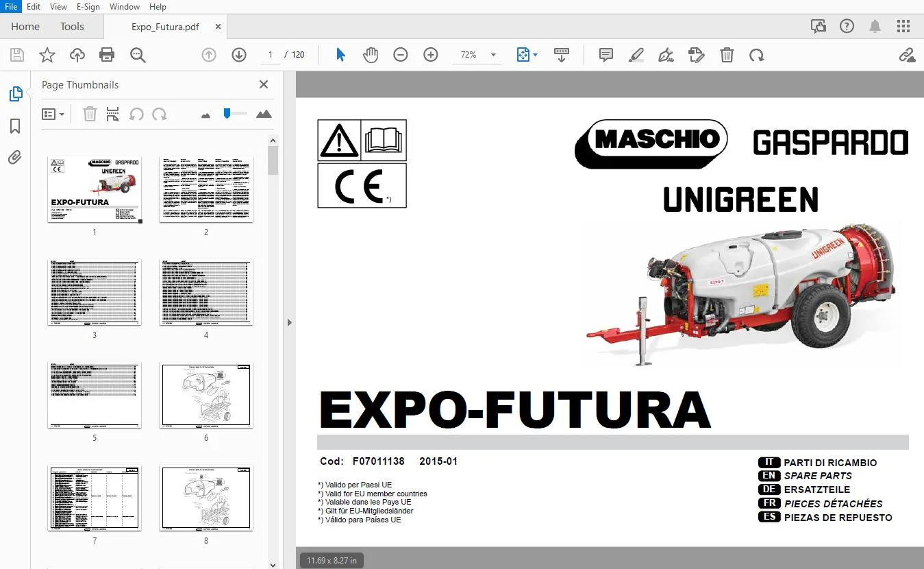924x569 pixels.
Task: Open the Bookmarks panel
Action: click(x=15, y=126)
